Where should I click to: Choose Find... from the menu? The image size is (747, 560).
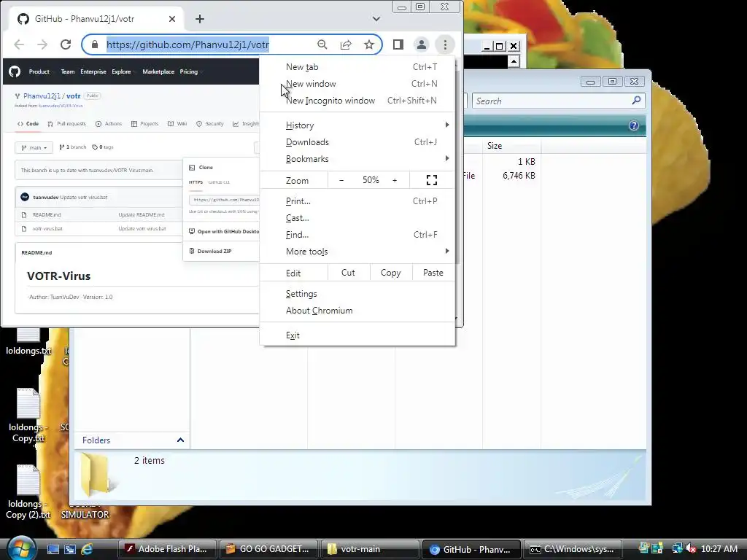357,234
